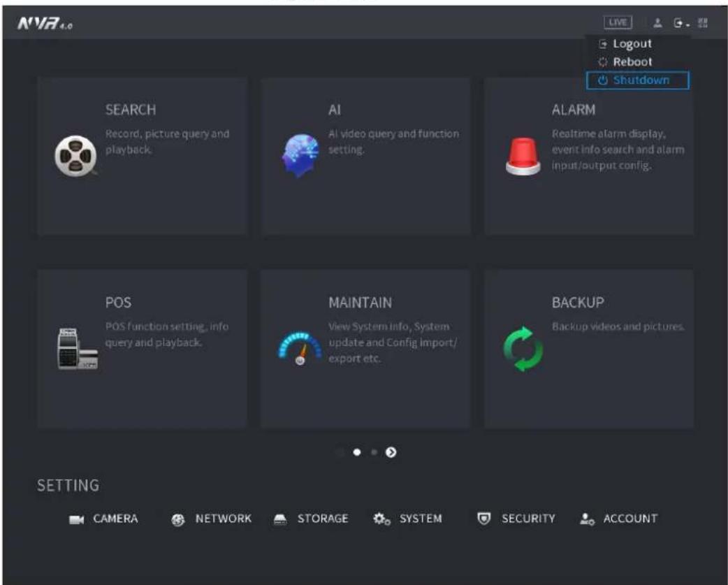
Task: Click the NVR 4.0 logo
Action: pos(45,23)
